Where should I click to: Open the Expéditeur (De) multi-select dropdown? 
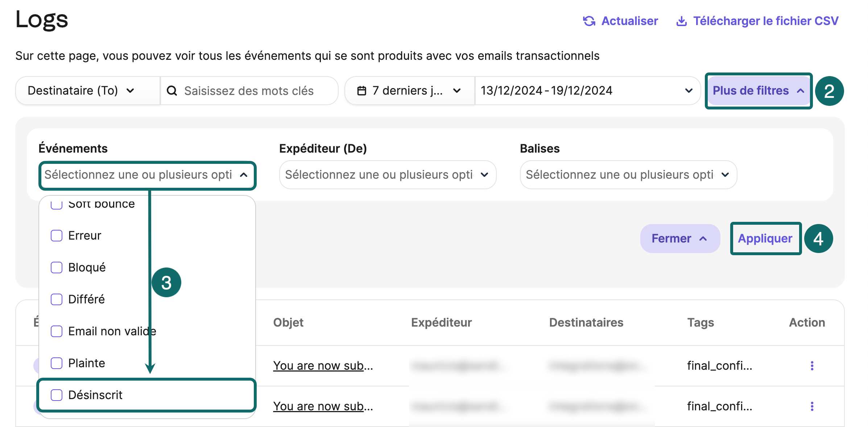[388, 175]
